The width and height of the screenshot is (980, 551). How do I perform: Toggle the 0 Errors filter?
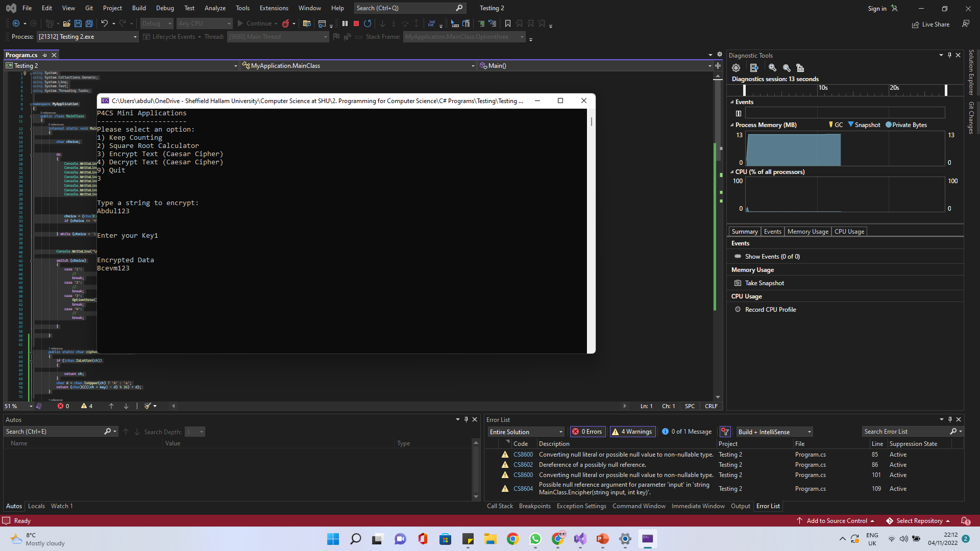point(587,432)
